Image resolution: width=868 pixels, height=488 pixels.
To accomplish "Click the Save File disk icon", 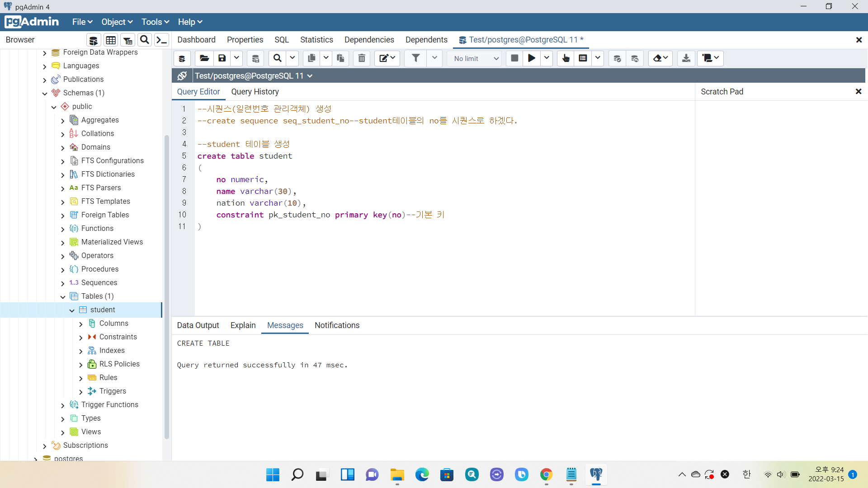I will tap(222, 58).
